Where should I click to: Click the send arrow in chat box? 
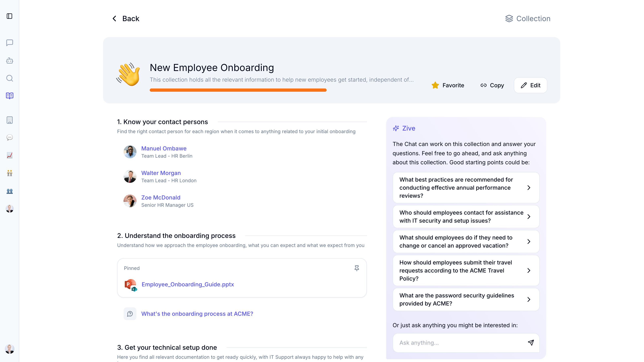pyautogui.click(x=531, y=342)
